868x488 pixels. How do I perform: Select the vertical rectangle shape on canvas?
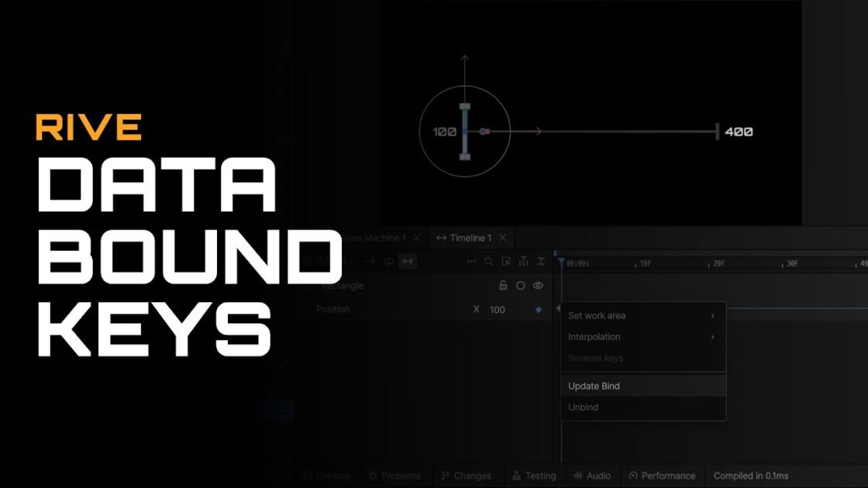(x=465, y=132)
